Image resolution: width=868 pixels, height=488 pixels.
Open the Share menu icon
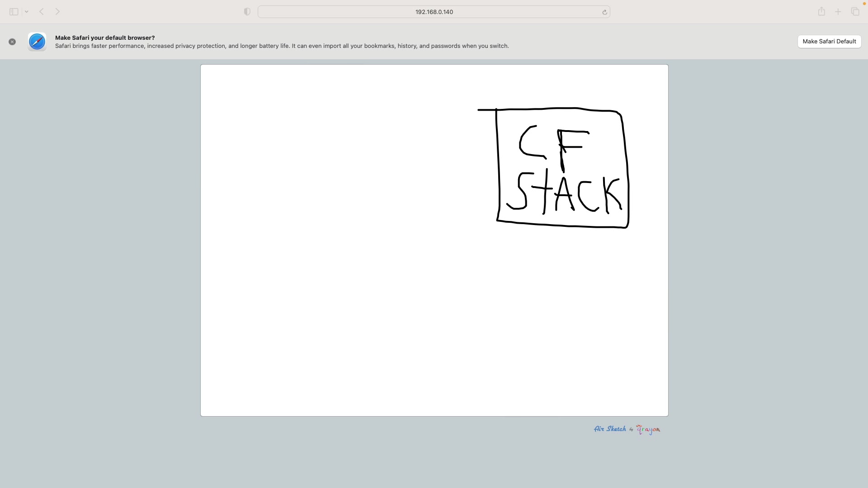(821, 12)
